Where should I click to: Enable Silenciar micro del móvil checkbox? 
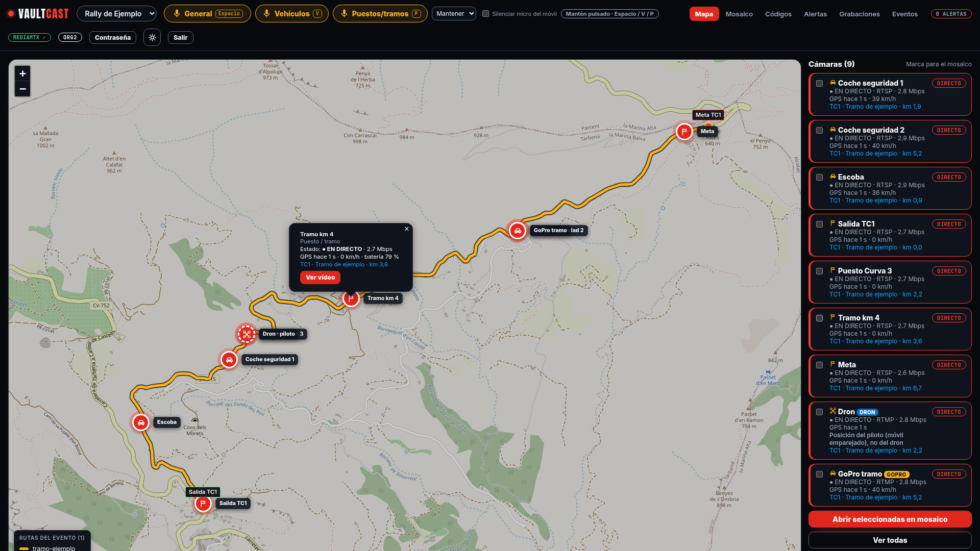[486, 14]
